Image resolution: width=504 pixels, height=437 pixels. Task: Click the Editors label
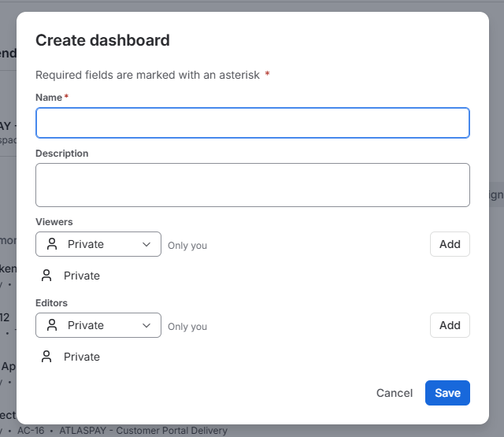51,303
